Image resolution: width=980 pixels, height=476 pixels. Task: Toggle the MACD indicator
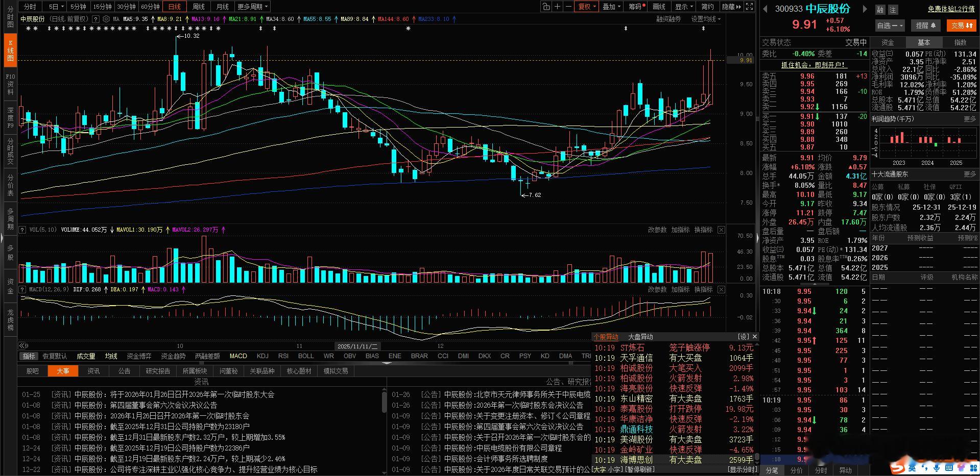pyautogui.click(x=238, y=356)
